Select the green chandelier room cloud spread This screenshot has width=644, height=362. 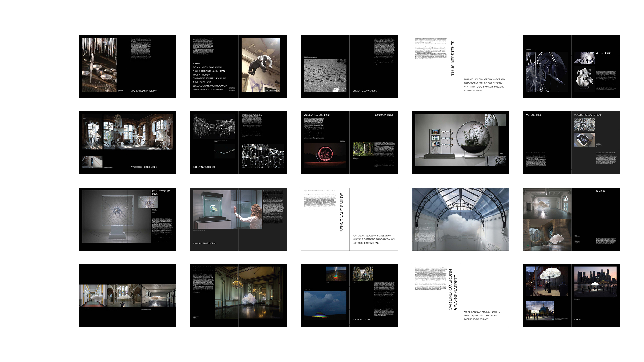point(238,295)
